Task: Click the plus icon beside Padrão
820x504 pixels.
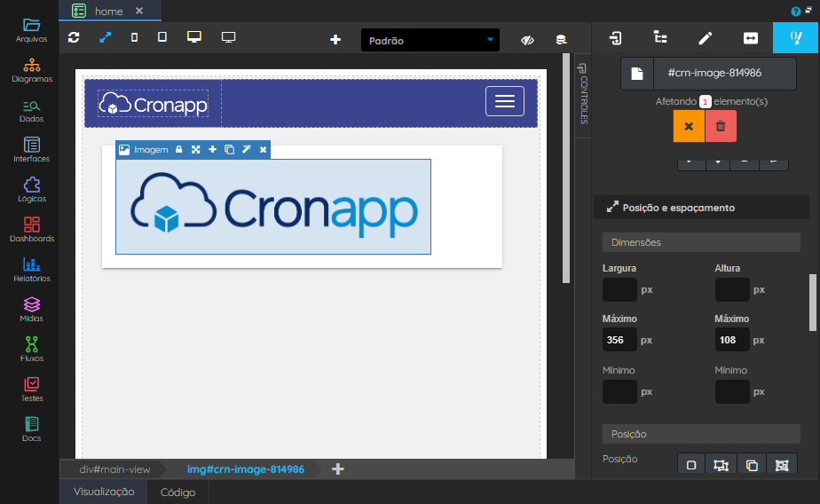Action: (335, 40)
